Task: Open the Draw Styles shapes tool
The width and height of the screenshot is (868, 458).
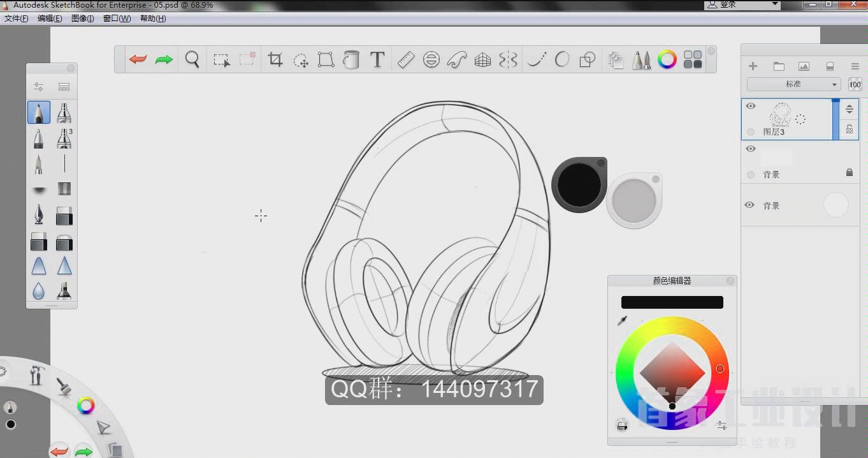Action: click(x=587, y=60)
